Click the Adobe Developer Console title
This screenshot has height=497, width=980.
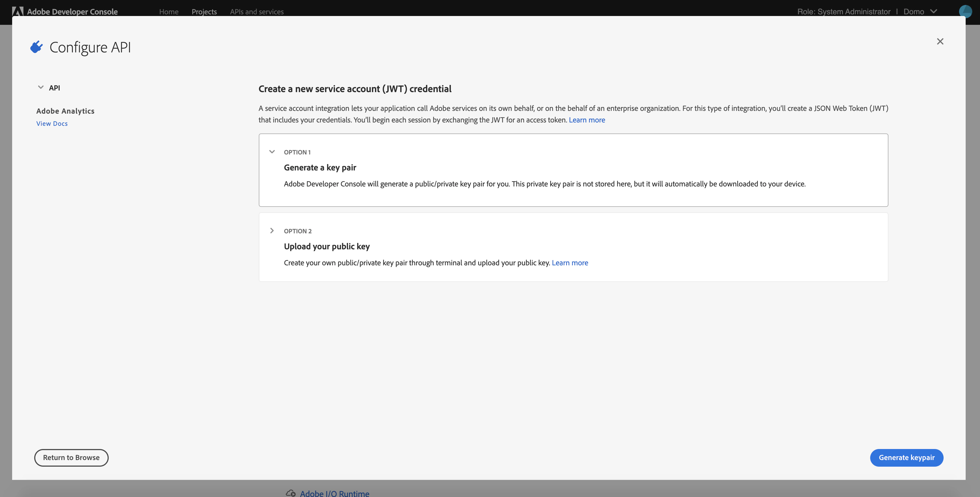[x=72, y=12]
